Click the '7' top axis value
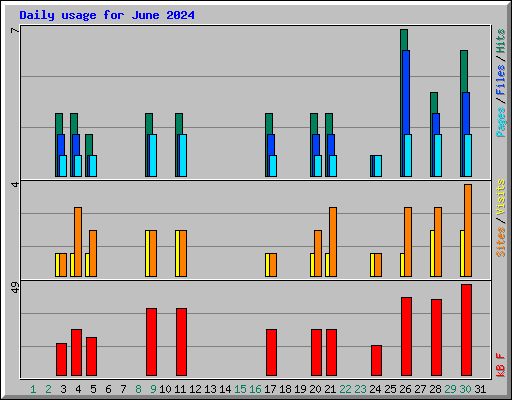Screen dimensions: 512x400 15,30
